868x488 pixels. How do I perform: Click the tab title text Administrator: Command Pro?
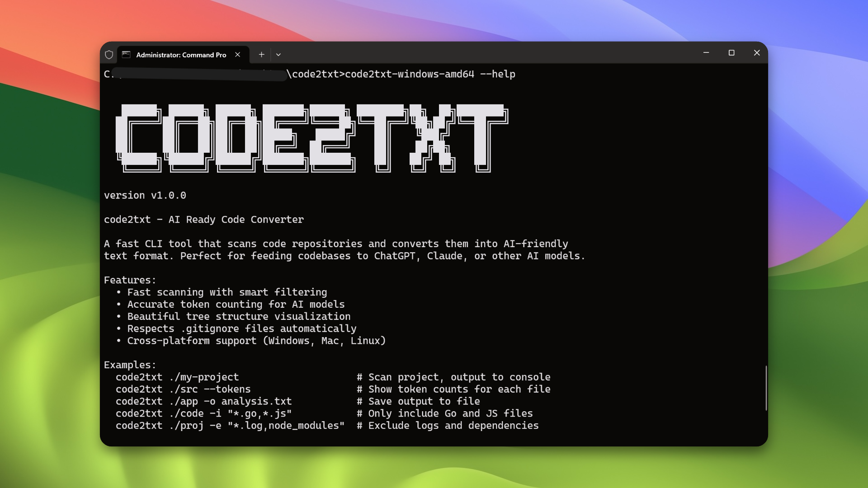(181, 55)
